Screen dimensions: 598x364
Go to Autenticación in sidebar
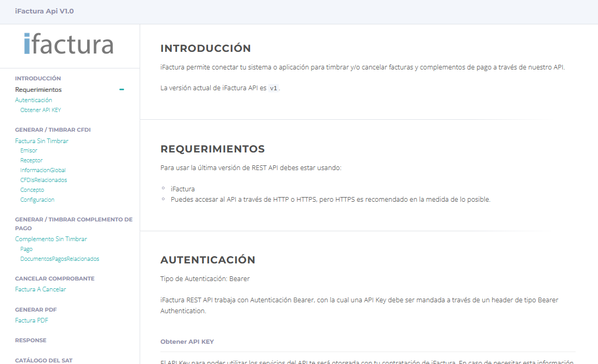pyautogui.click(x=34, y=100)
